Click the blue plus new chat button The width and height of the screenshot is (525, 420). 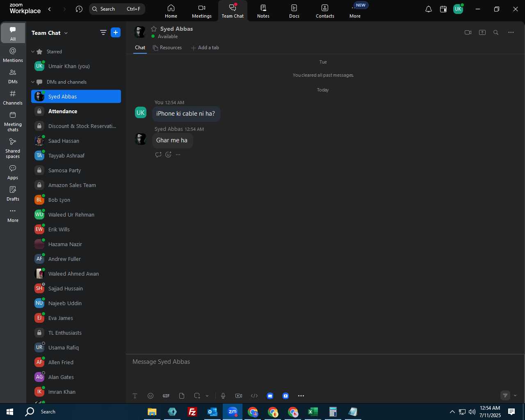(x=116, y=32)
